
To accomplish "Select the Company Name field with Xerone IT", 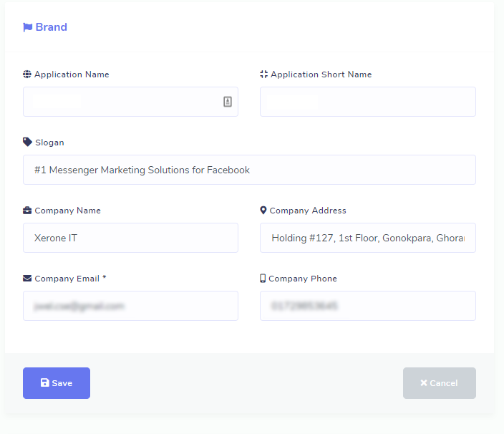I will [130, 238].
